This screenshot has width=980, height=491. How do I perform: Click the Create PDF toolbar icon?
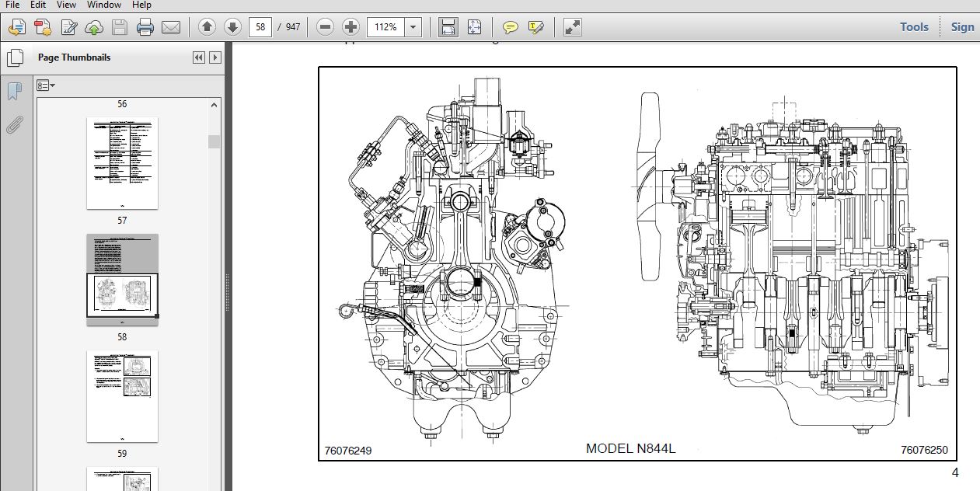(x=43, y=28)
